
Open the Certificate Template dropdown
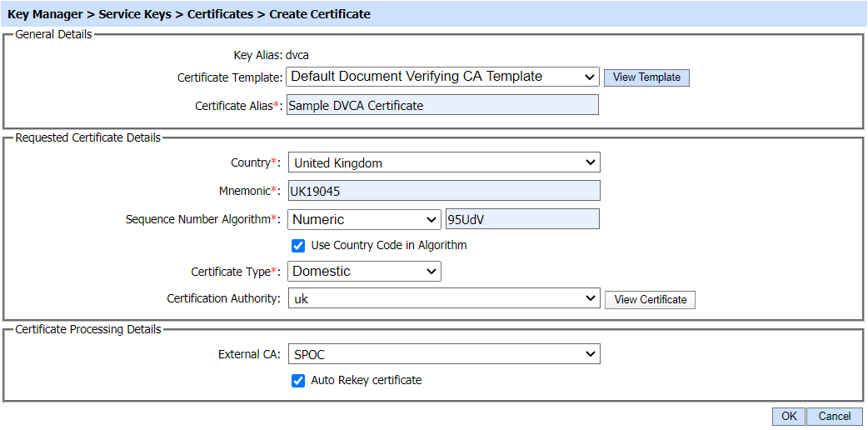pyautogui.click(x=442, y=77)
